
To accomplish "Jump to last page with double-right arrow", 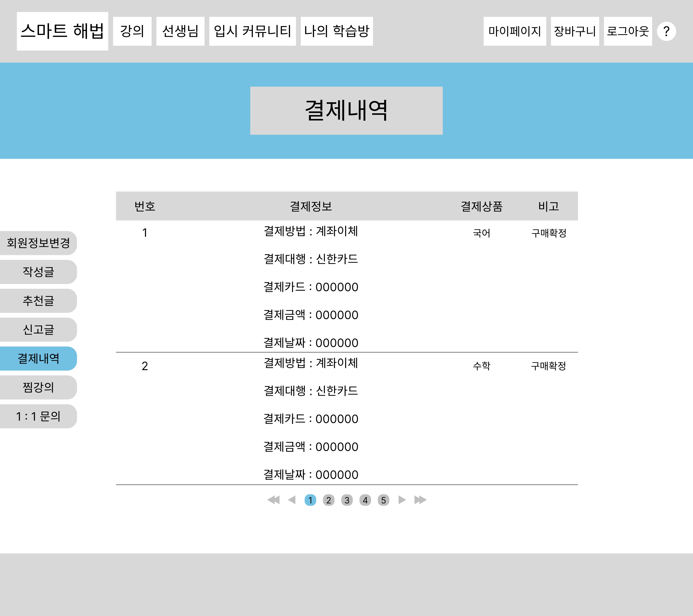I will click(x=420, y=500).
